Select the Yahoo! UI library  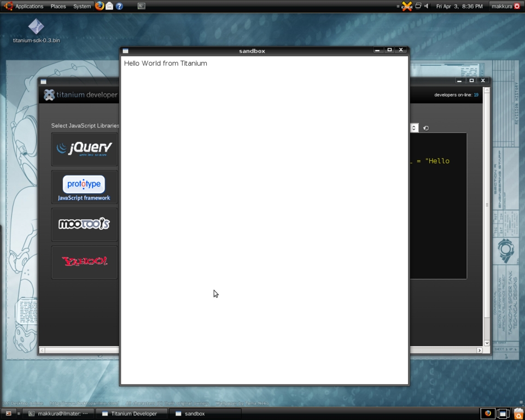(x=84, y=261)
